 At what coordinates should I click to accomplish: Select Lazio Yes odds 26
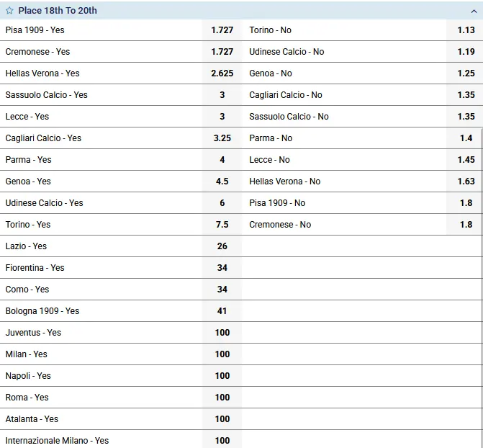tap(222, 246)
